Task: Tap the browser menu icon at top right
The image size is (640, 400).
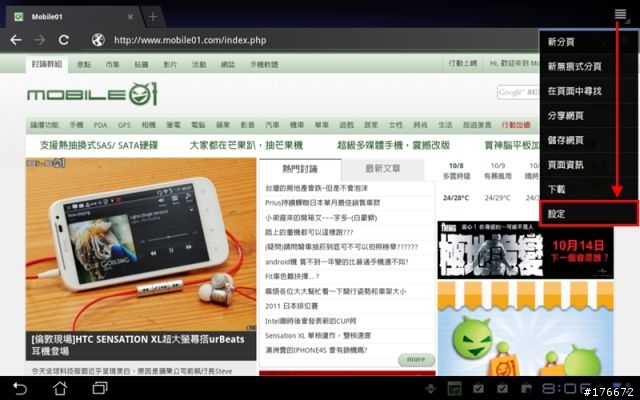Action: tap(621, 14)
